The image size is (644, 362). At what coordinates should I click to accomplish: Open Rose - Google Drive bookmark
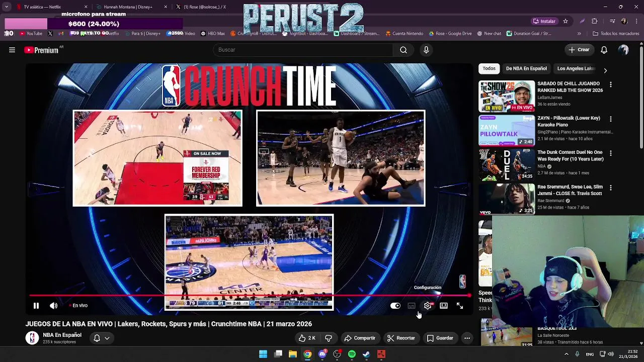click(450, 34)
